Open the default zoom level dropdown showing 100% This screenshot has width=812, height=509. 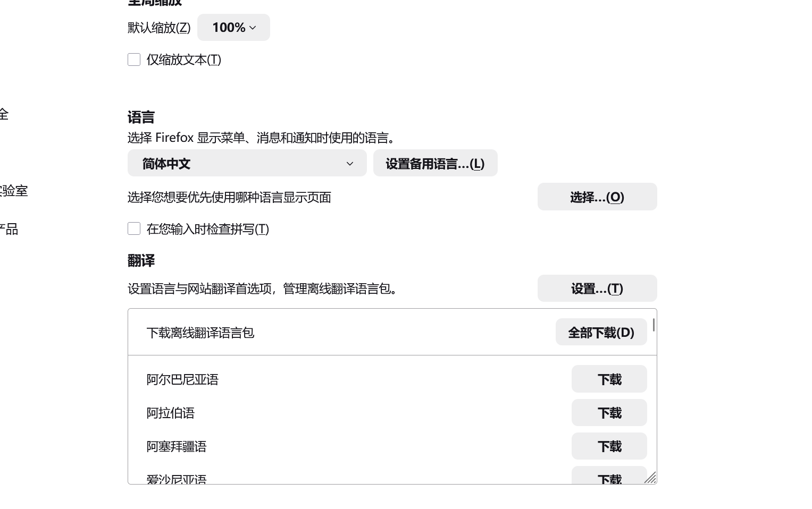233,27
